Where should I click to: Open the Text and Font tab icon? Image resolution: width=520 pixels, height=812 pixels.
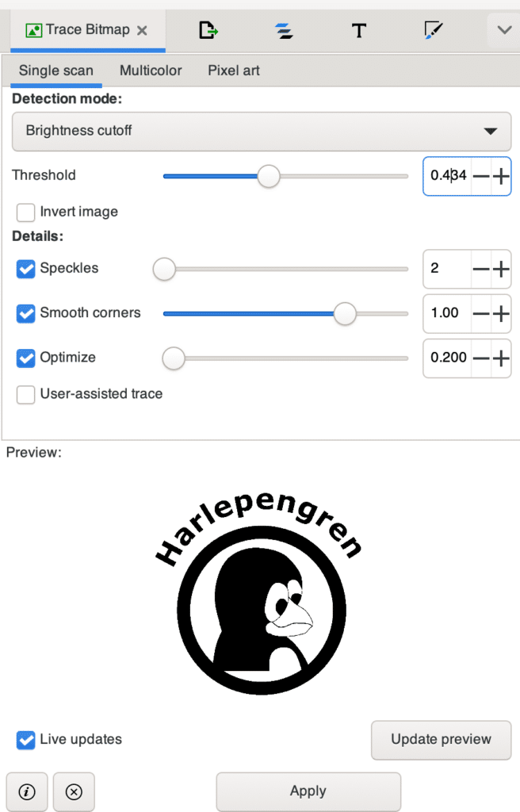(x=359, y=31)
